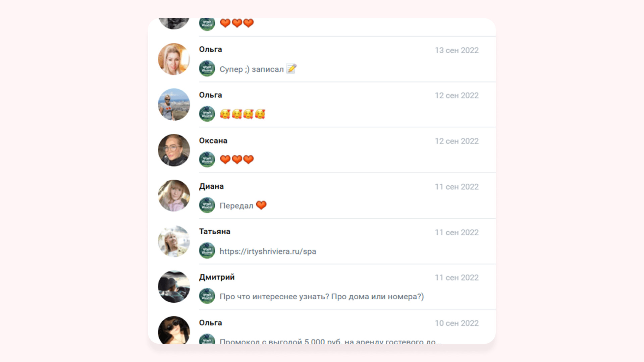Open the Irtysh Riviera icon beside 'Супер ;) записал'
The width and height of the screenshot is (644, 362).
coord(207,68)
